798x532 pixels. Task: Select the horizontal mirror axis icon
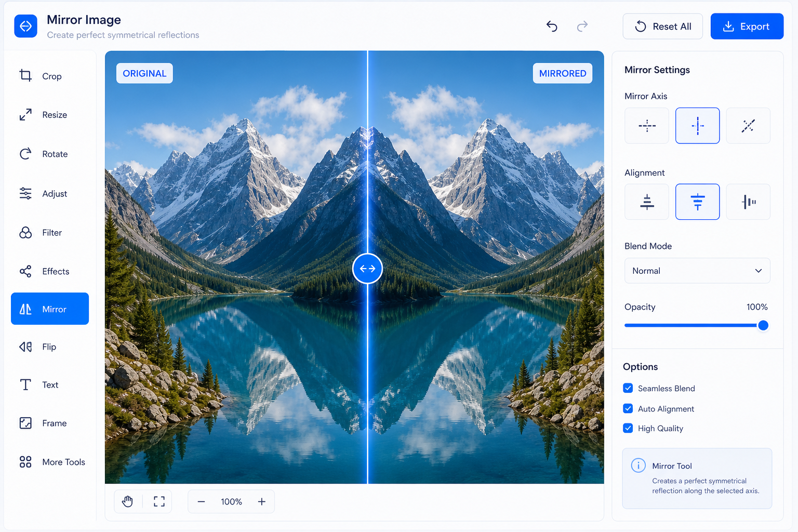[x=647, y=126]
